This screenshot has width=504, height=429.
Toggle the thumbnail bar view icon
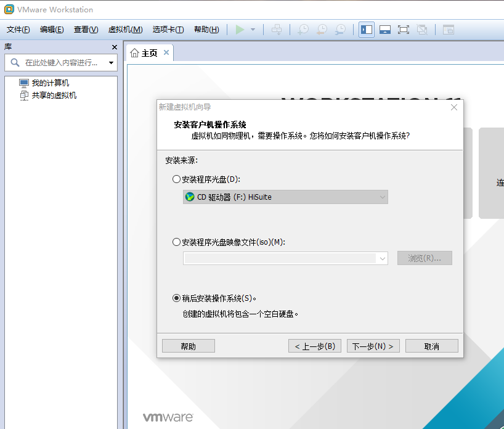point(384,30)
